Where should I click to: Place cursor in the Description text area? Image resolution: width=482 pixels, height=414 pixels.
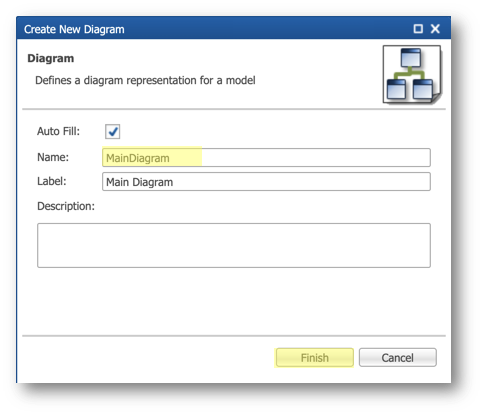(234, 245)
